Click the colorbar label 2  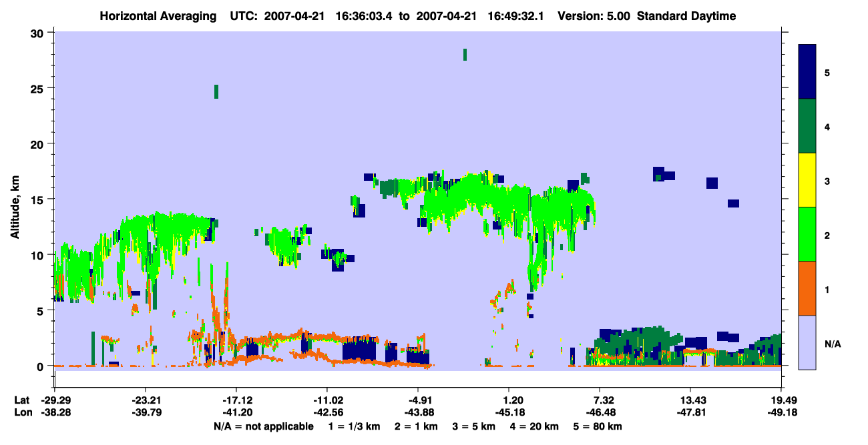pos(827,234)
